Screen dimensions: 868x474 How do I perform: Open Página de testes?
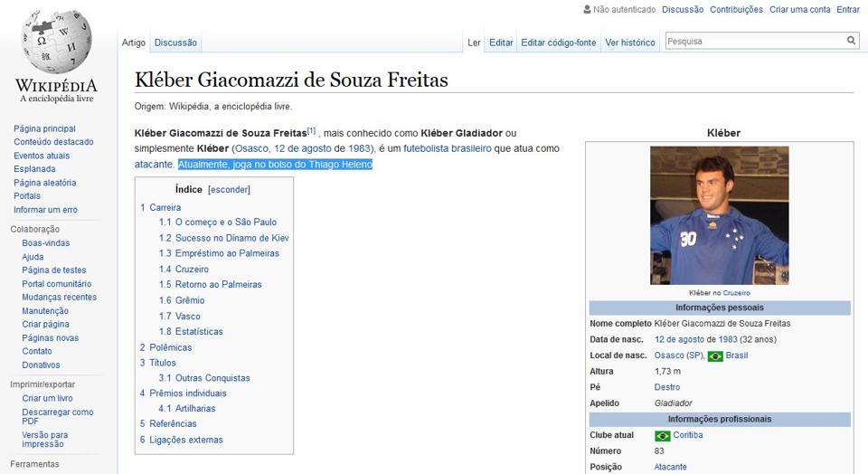tap(54, 270)
